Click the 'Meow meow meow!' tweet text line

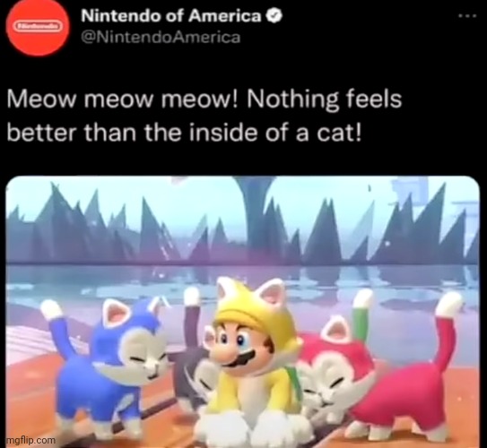click(x=204, y=99)
